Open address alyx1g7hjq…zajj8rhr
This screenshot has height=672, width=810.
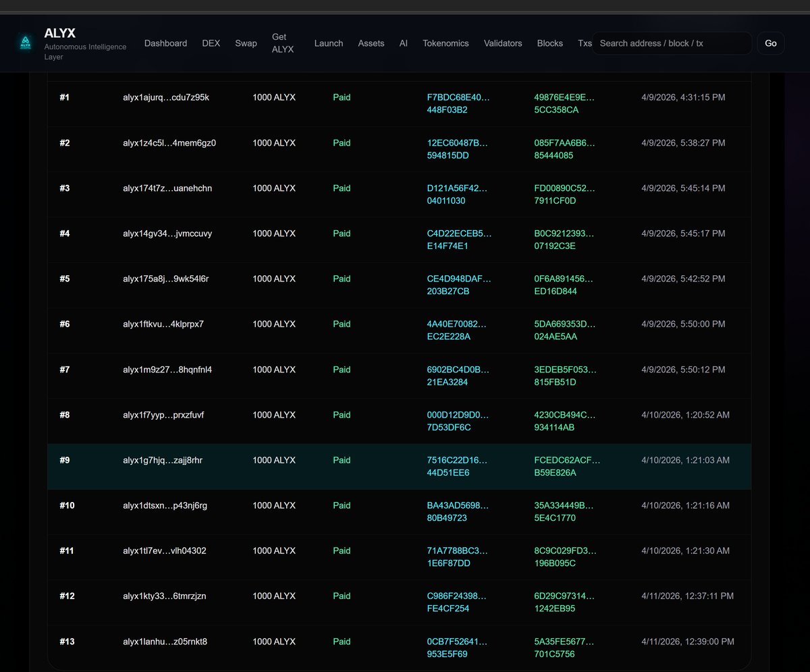(163, 460)
